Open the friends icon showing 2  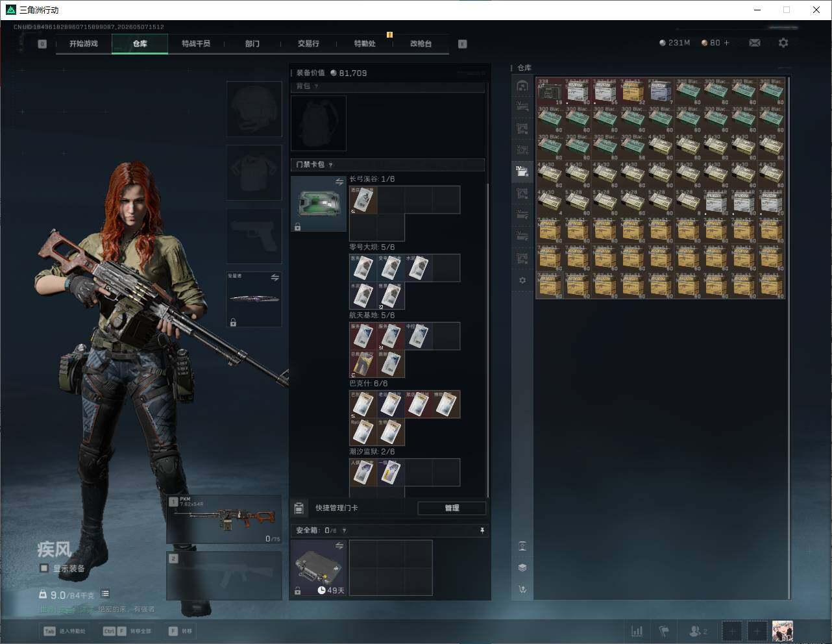coord(698,631)
